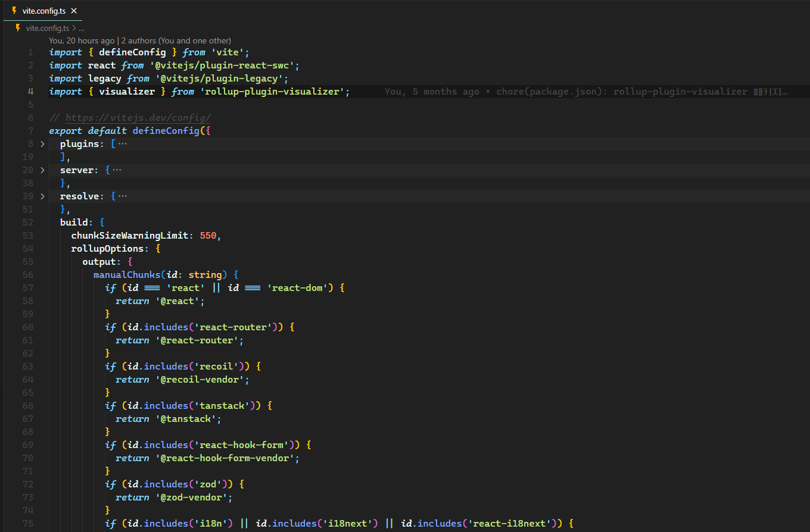Open the breadcrumb ellipsis dropdown

coord(80,27)
